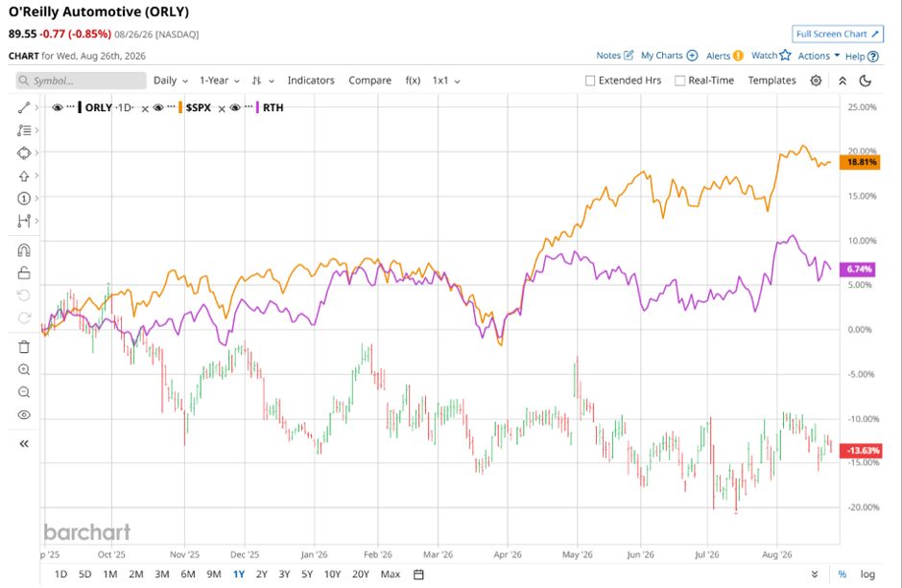This screenshot has height=588, width=902.
Task: Open the Help link
Action: (862, 57)
